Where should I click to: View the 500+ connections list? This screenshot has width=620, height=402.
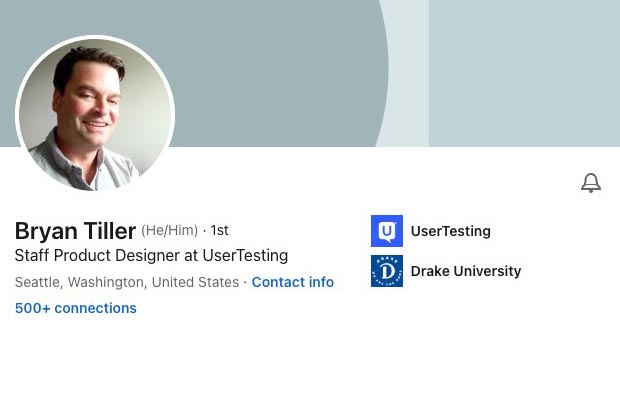click(x=76, y=309)
